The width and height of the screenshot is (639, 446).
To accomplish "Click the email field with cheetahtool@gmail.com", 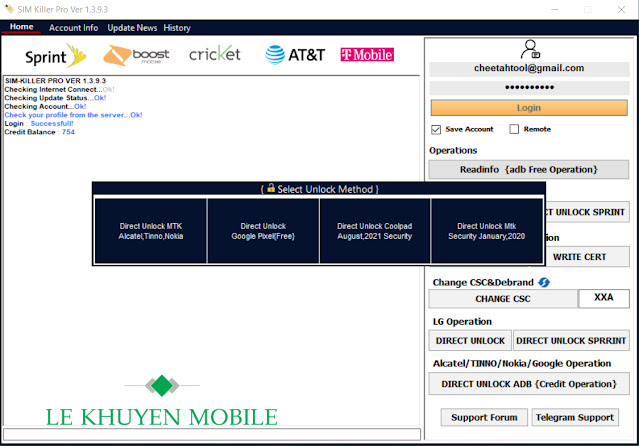I will click(529, 68).
